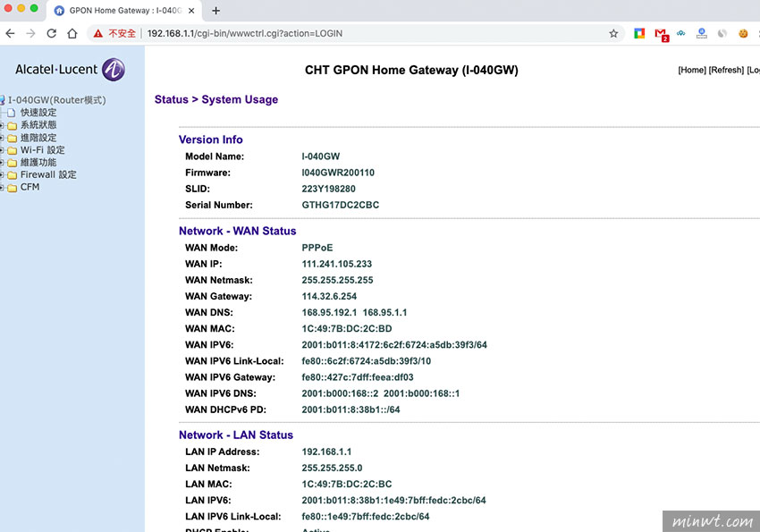Screen dimensions: 760x532
Task: Click the address bar URL
Action: click(245, 33)
